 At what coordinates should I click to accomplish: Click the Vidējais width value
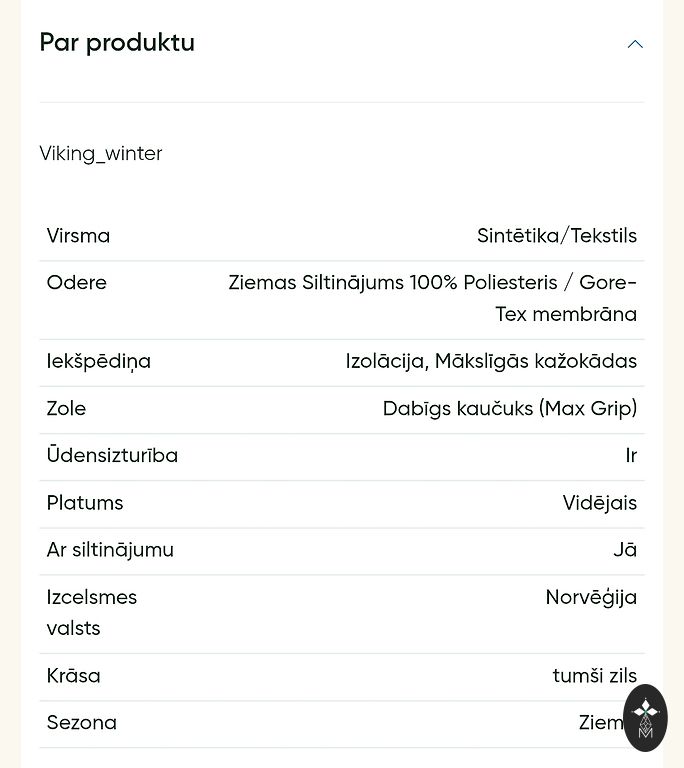599,503
